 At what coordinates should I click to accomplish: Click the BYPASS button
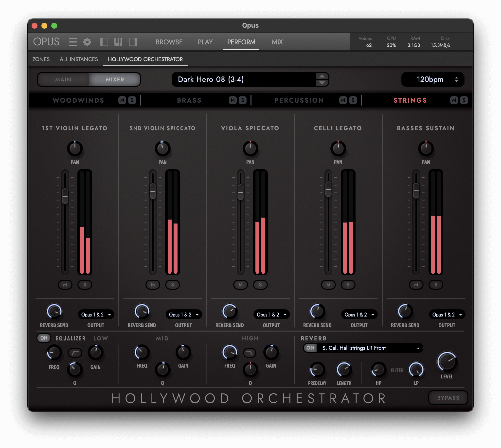point(448,398)
